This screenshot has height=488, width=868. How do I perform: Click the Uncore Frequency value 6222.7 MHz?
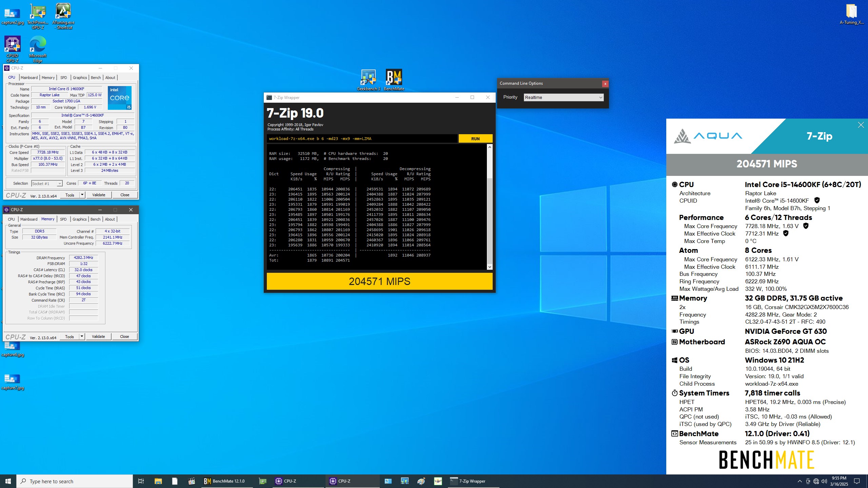[x=112, y=243]
